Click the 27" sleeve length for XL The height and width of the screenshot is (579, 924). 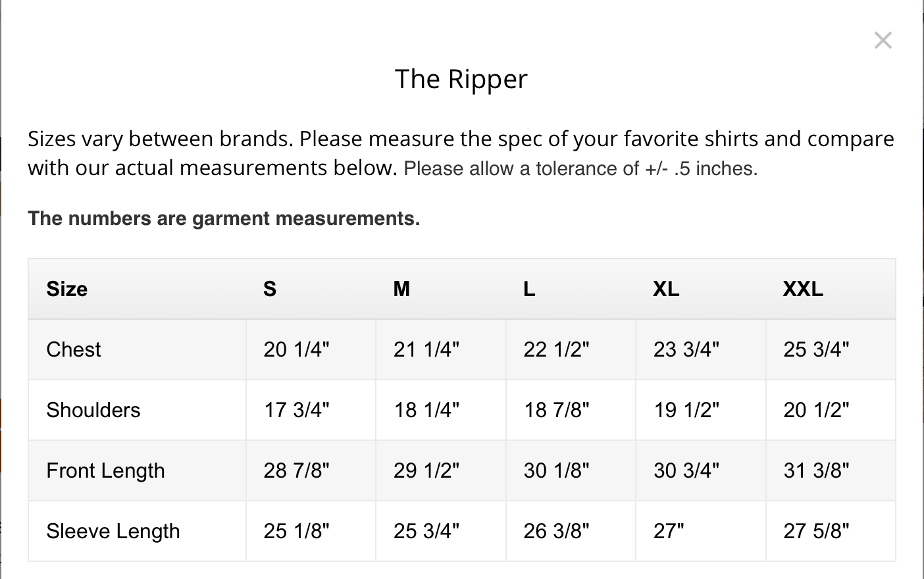(669, 531)
